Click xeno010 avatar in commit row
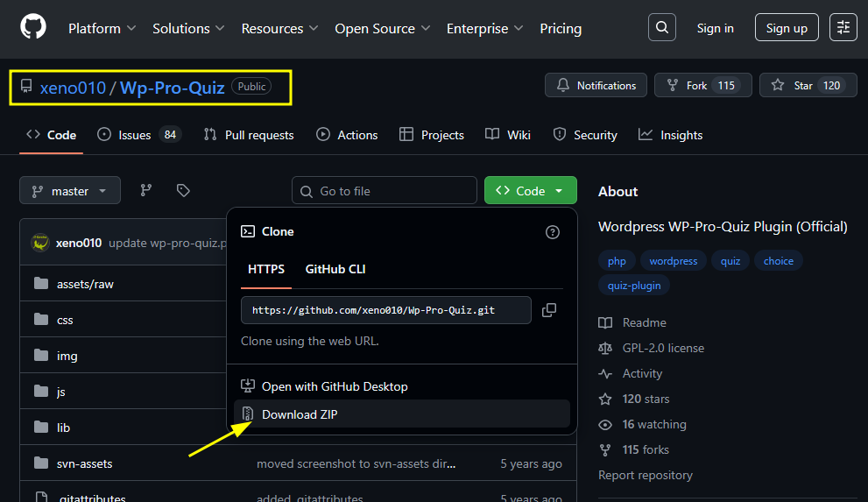 pyautogui.click(x=39, y=243)
